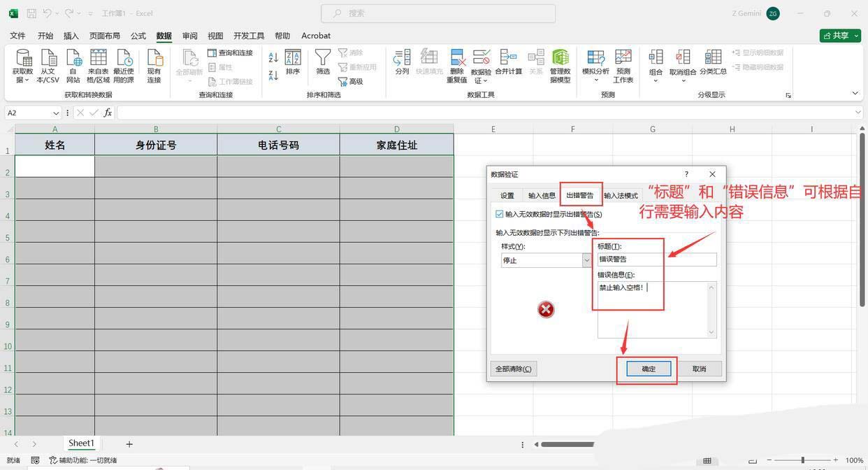Adjust the zoom slider in status bar
The height and width of the screenshot is (470, 868).
coord(802,460)
